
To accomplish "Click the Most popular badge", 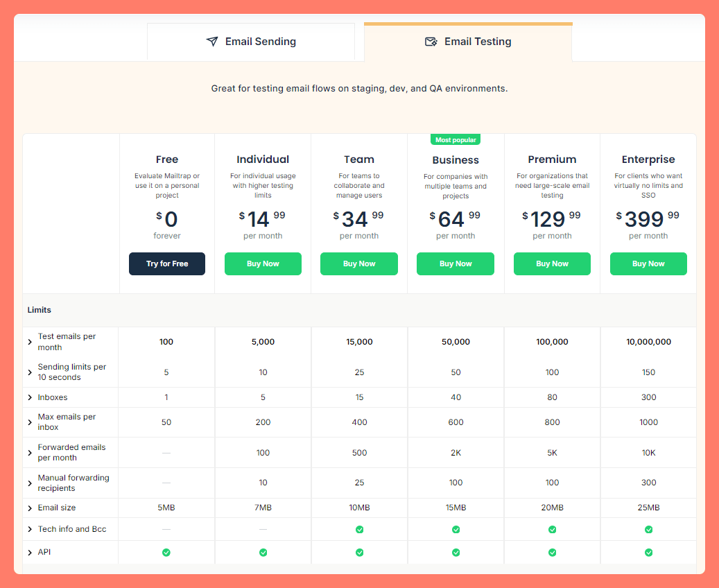I will point(456,140).
